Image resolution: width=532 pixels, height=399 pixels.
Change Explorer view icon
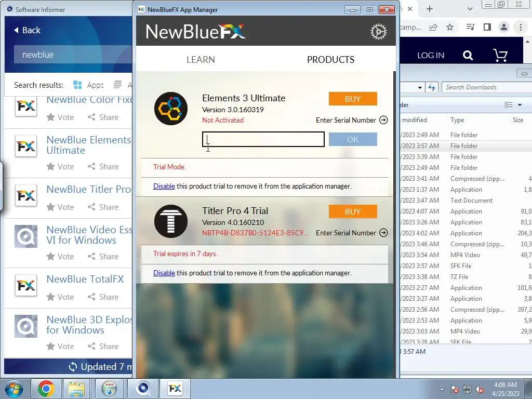509,105
